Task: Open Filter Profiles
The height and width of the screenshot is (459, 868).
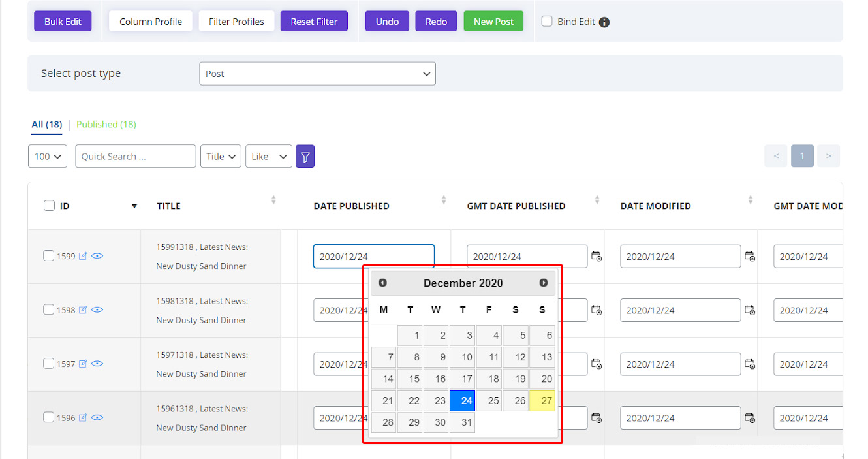Action: (x=236, y=22)
